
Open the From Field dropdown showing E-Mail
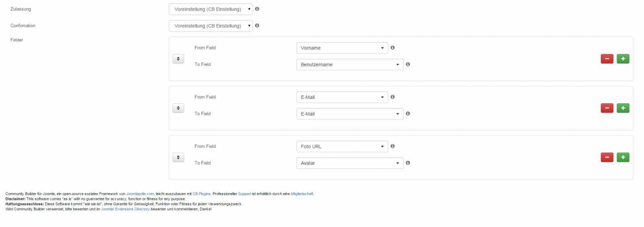click(x=342, y=97)
